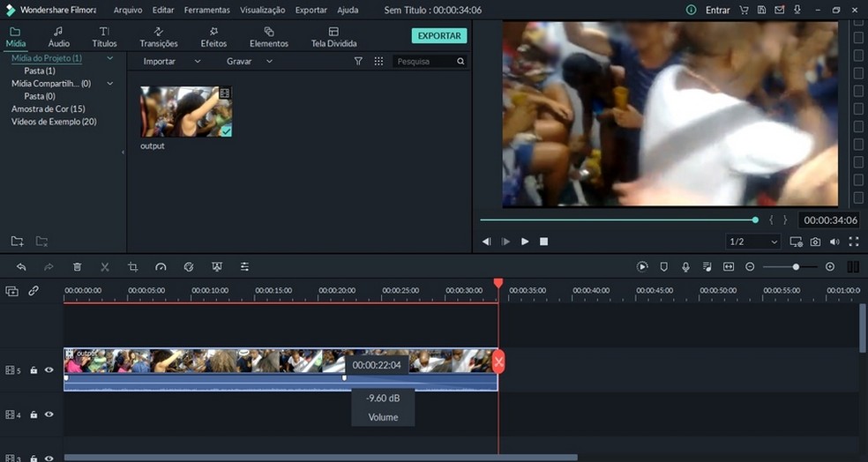Click the undo arrow in timeline toolbar

pos(21,267)
